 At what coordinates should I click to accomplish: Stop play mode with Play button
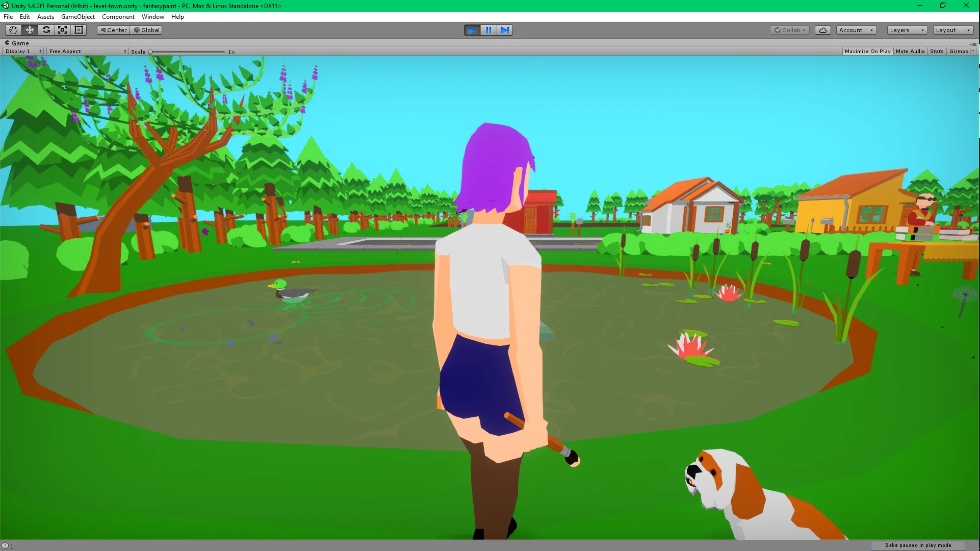(x=472, y=30)
